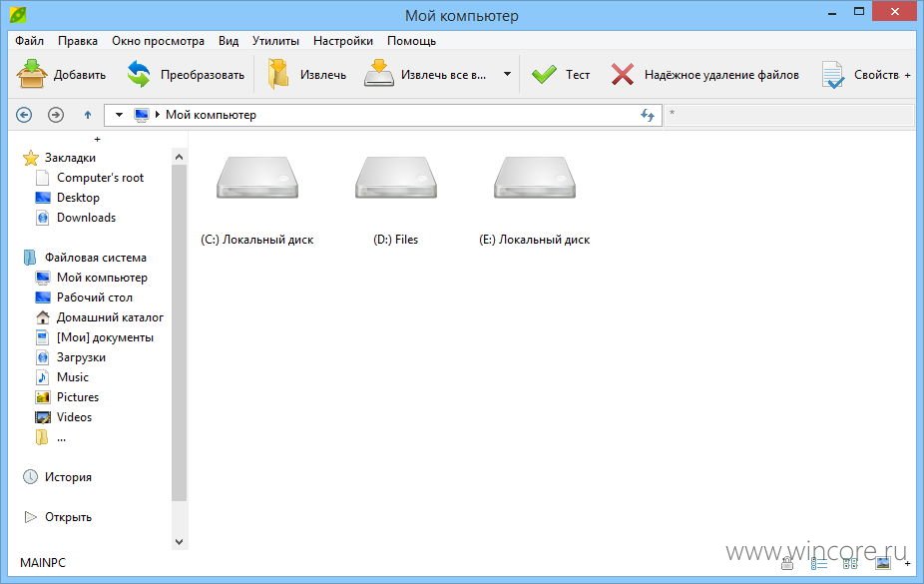
Task: Open the Окно просмотра menu
Action: click(x=158, y=41)
